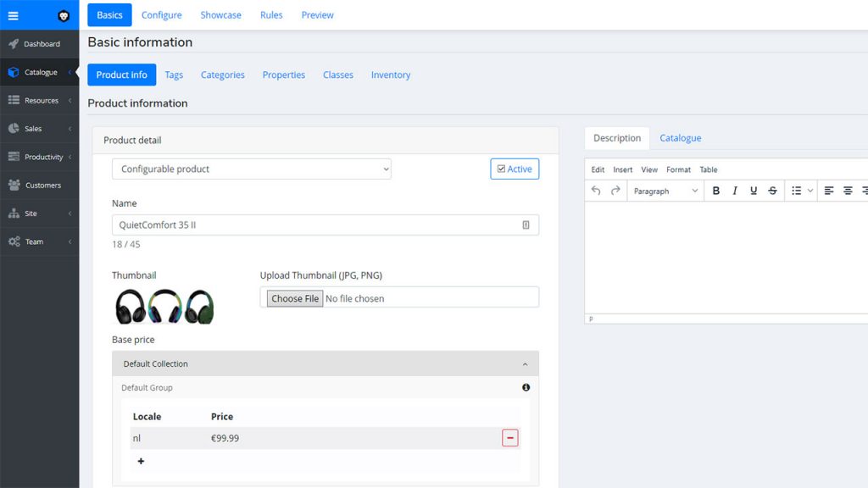Apply bold formatting in the description editor
The width and height of the screenshot is (868, 488).
(715, 191)
